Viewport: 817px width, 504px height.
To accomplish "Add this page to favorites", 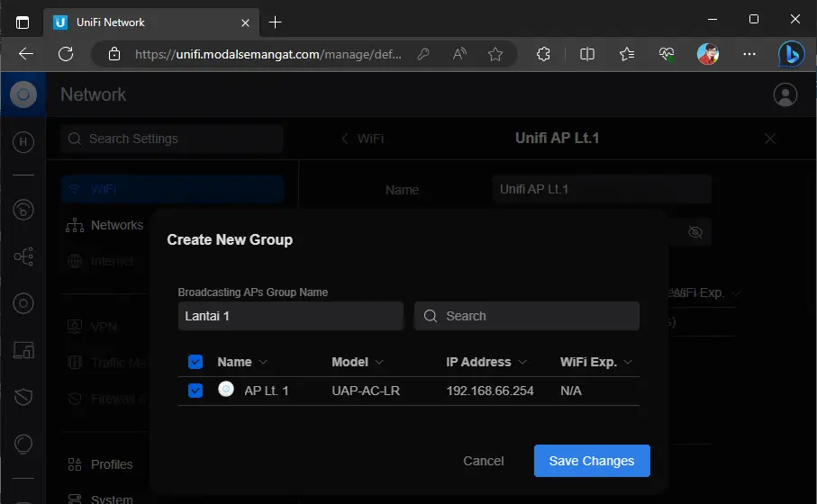I will [495, 54].
